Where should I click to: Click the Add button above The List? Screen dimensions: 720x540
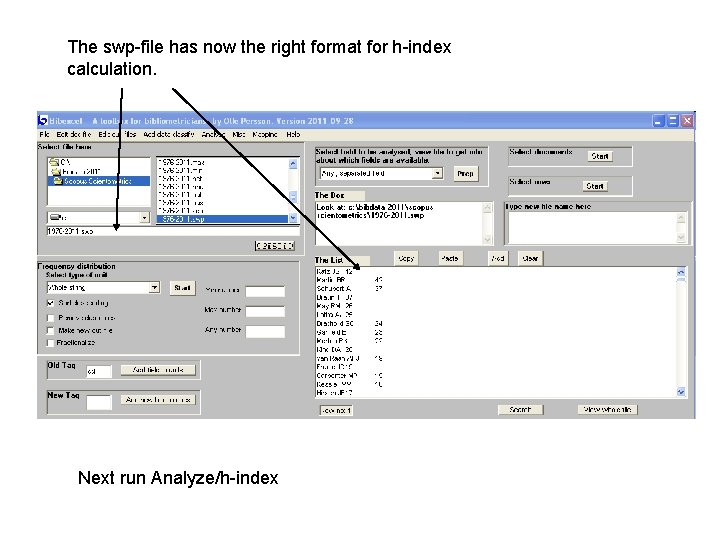pos(498,258)
